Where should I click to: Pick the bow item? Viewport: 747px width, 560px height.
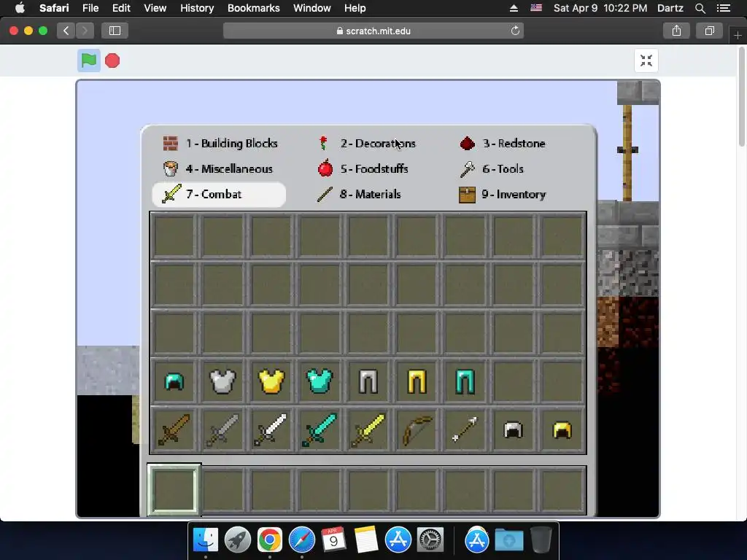417,430
